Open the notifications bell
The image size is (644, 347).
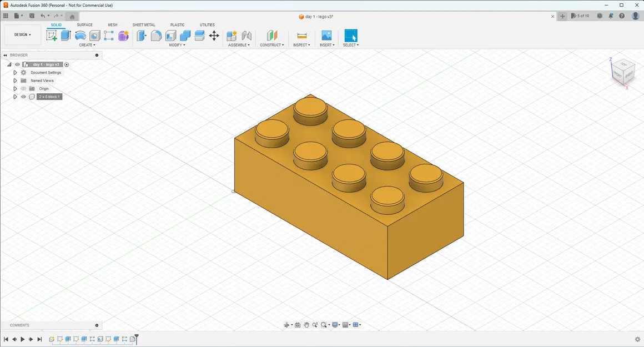pyautogui.click(x=611, y=16)
